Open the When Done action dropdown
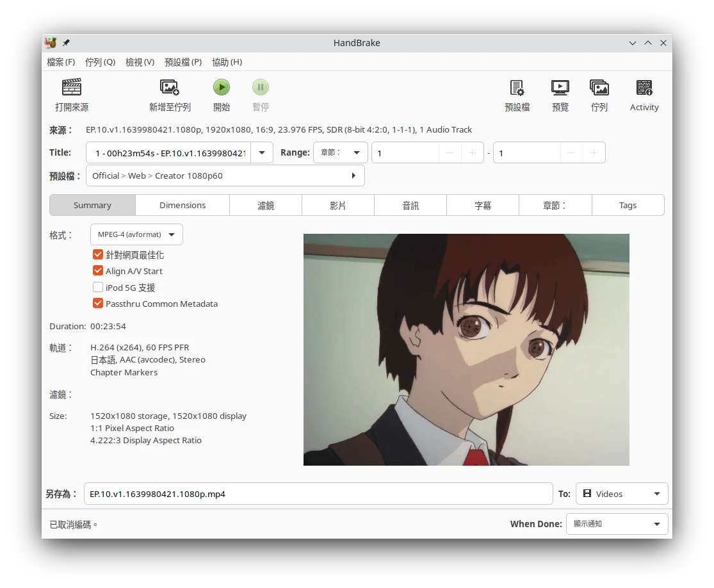 (617, 524)
